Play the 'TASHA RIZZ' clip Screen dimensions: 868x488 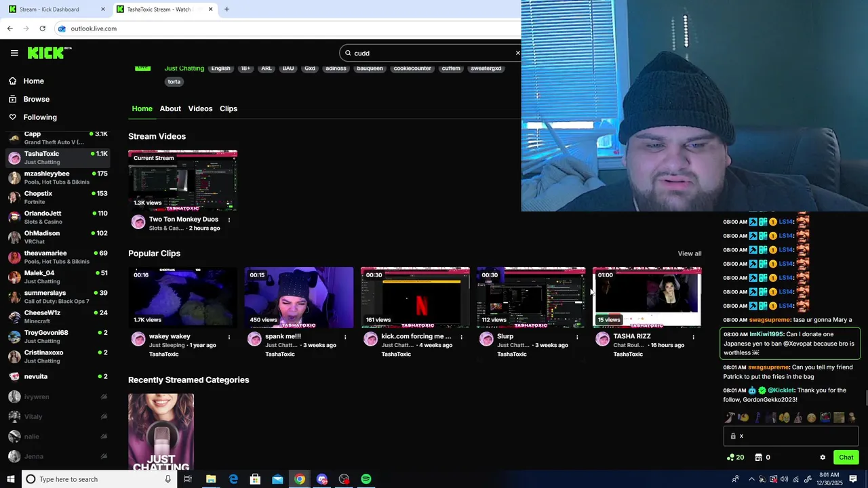pyautogui.click(x=647, y=298)
